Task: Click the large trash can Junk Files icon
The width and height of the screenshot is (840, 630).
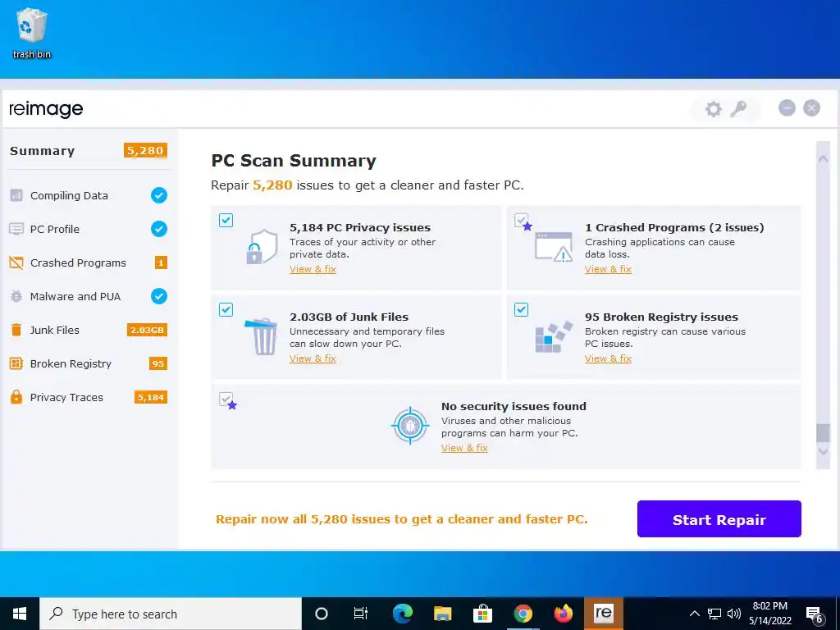Action: click(262, 336)
